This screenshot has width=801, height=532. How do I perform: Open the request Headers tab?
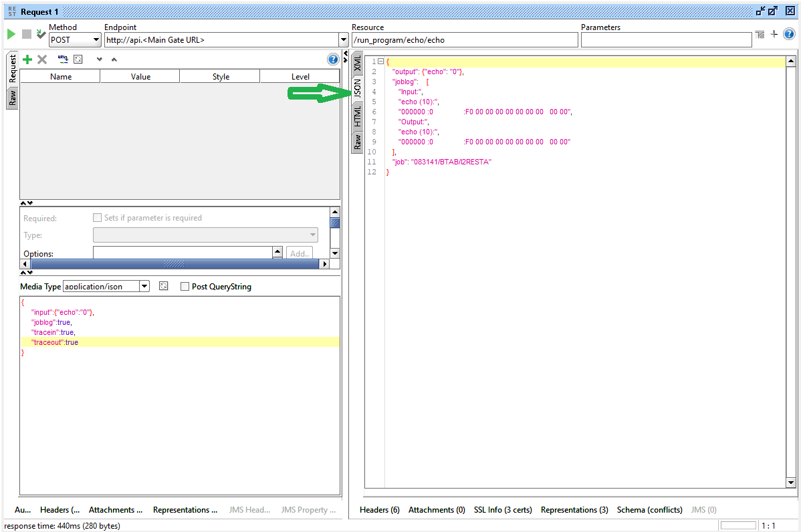click(60, 509)
